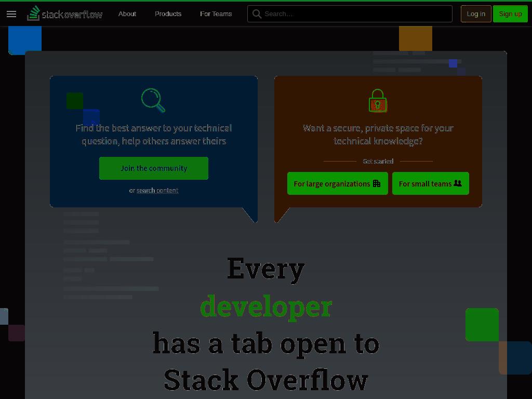
Task: Click into the Search input field
Action: pyautogui.click(x=350, y=14)
